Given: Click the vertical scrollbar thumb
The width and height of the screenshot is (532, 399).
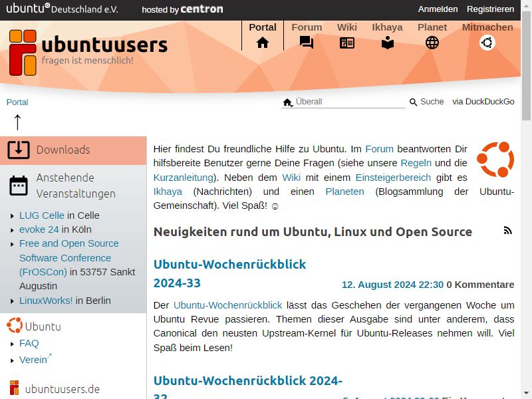Looking at the screenshot, I should [526, 65].
